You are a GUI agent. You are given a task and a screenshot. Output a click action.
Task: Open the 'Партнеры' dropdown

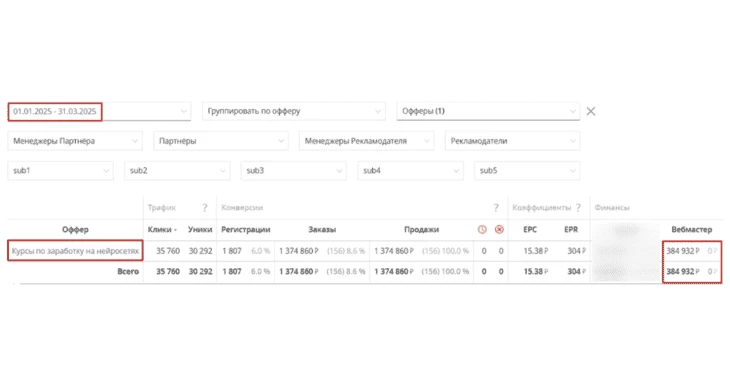pyautogui.click(x=221, y=141)
